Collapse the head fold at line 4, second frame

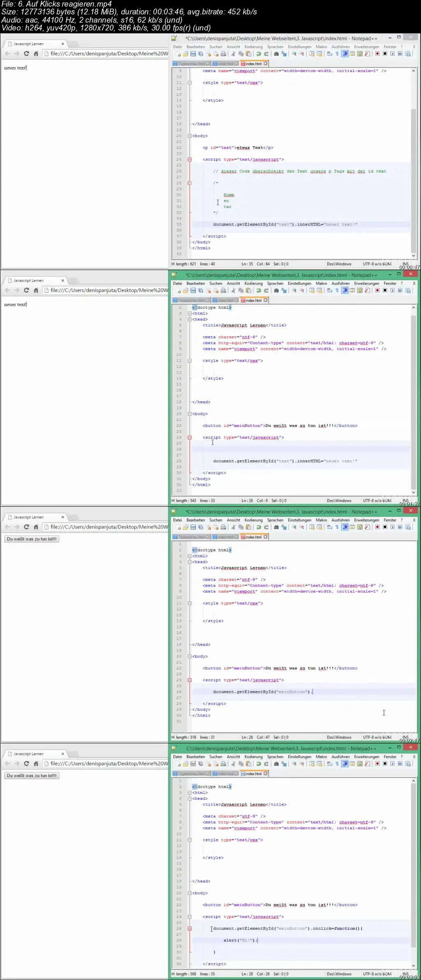(190, 319)
